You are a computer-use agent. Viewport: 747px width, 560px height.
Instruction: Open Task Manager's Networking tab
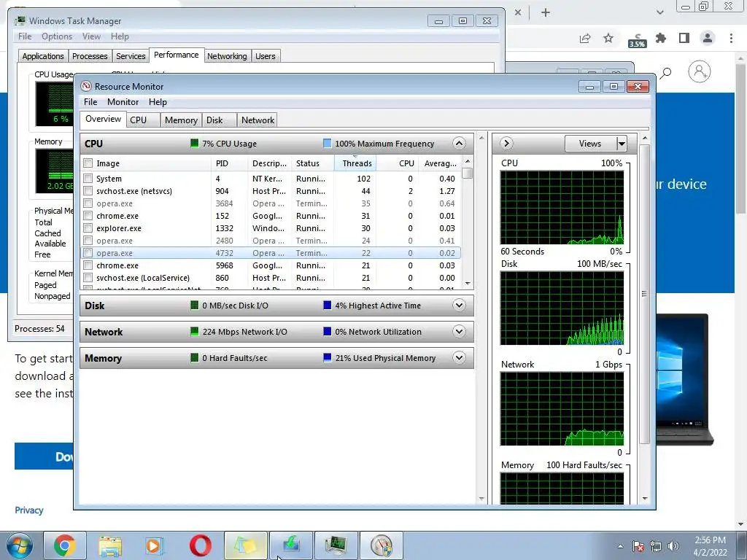(227, 56)
